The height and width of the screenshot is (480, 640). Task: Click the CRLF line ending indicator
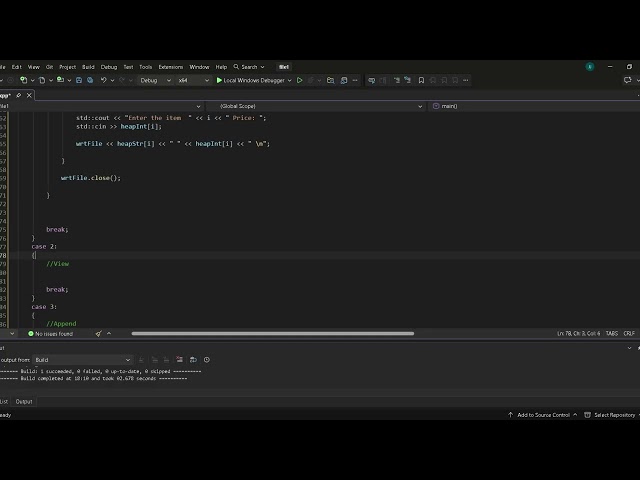[x=629, y=333]
